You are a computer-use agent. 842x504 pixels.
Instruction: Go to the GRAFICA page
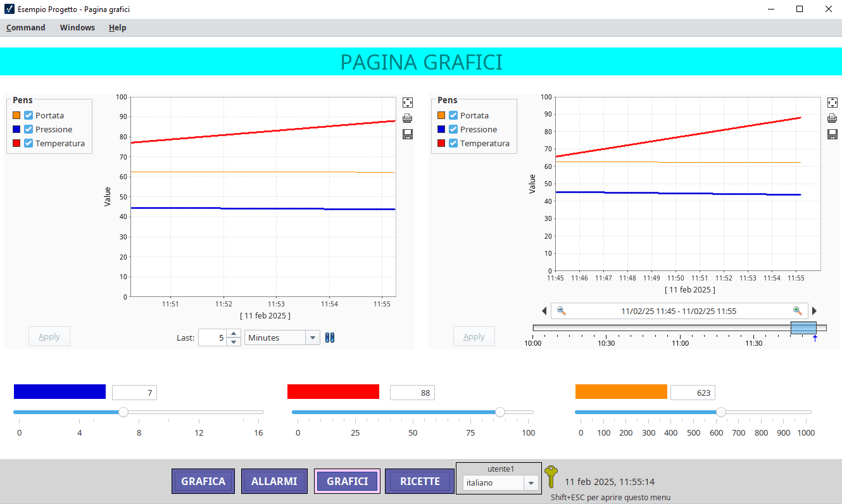click(203, 481)
